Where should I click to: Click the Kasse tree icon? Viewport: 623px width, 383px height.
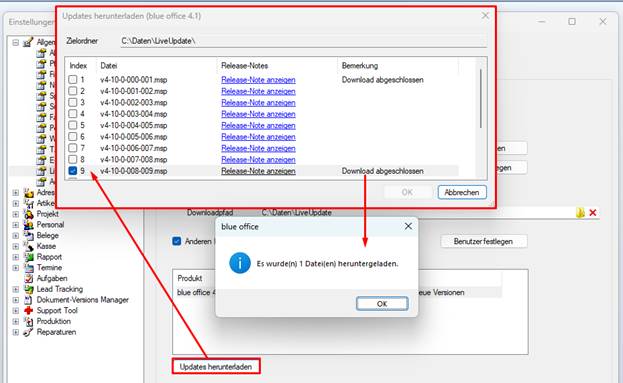(x=29, y=246)
